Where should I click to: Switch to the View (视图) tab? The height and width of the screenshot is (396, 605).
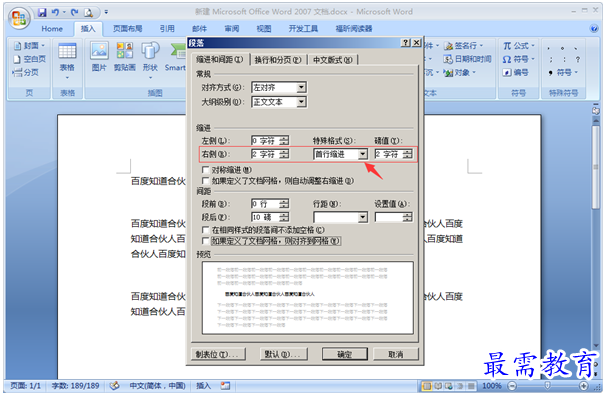point(264,29)
